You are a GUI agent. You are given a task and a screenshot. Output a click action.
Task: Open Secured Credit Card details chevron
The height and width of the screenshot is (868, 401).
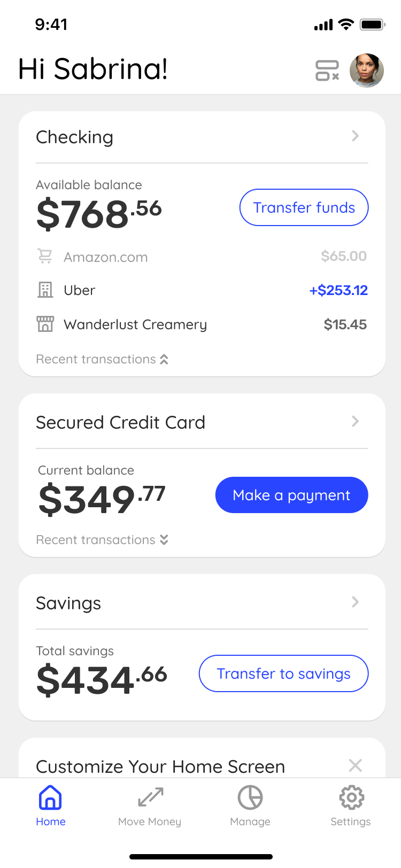click(x=356, y=422)
